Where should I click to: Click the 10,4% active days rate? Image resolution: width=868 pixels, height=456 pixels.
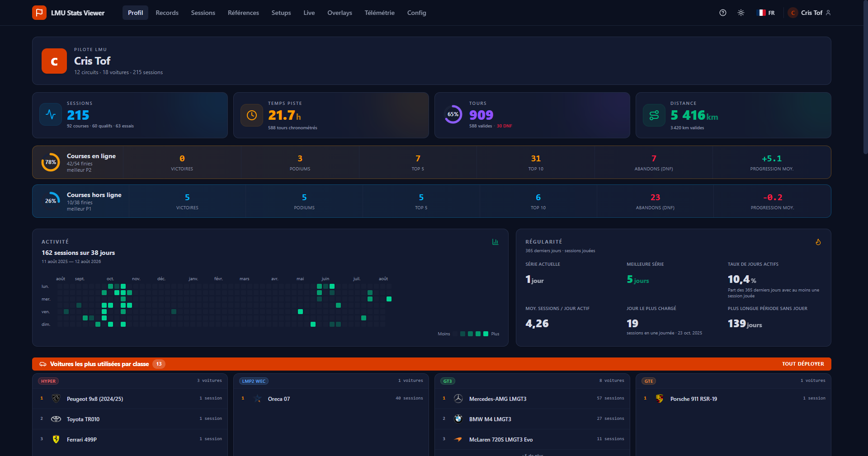(742, 279)
